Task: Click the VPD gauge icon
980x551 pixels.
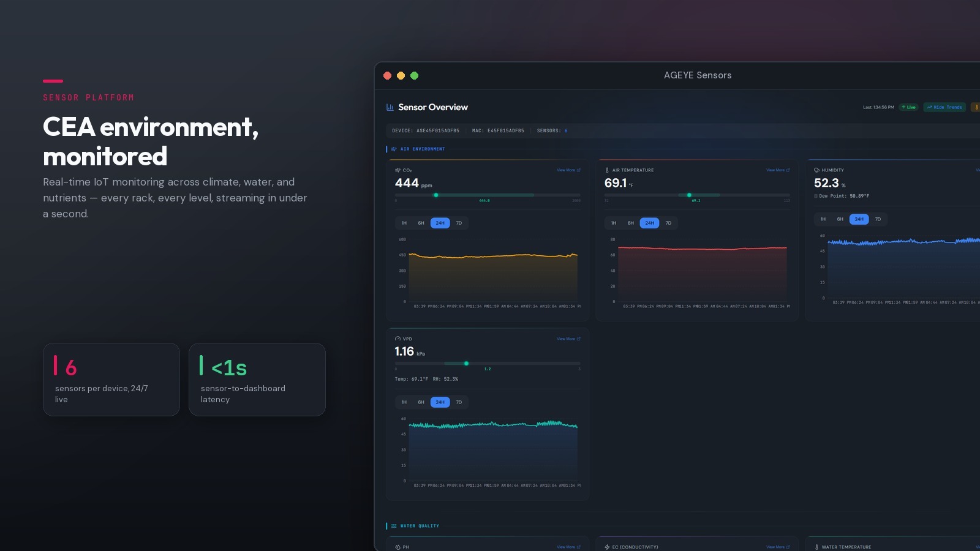Action: pyautogui.click(x=398, y=339)
